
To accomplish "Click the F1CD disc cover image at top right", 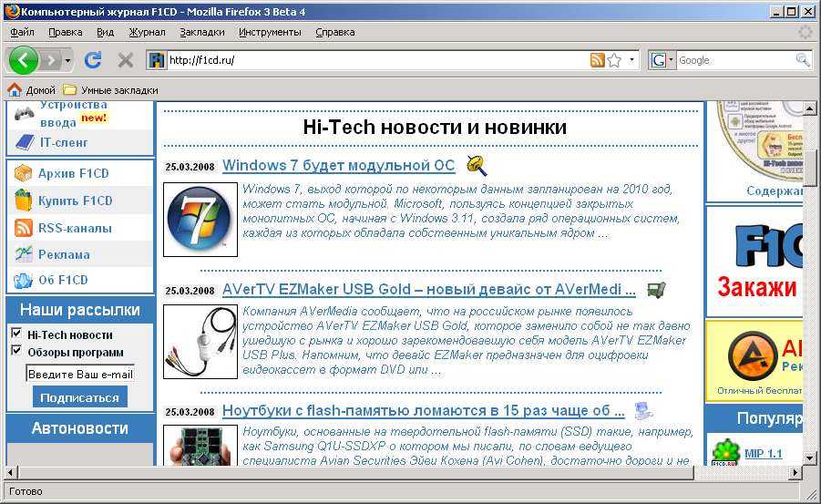I will tap(761, 141).
